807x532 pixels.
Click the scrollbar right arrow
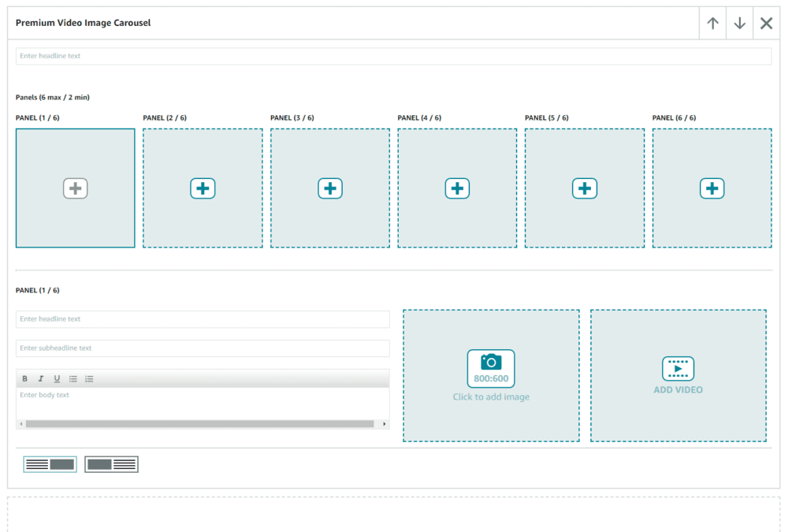point(385,424)
